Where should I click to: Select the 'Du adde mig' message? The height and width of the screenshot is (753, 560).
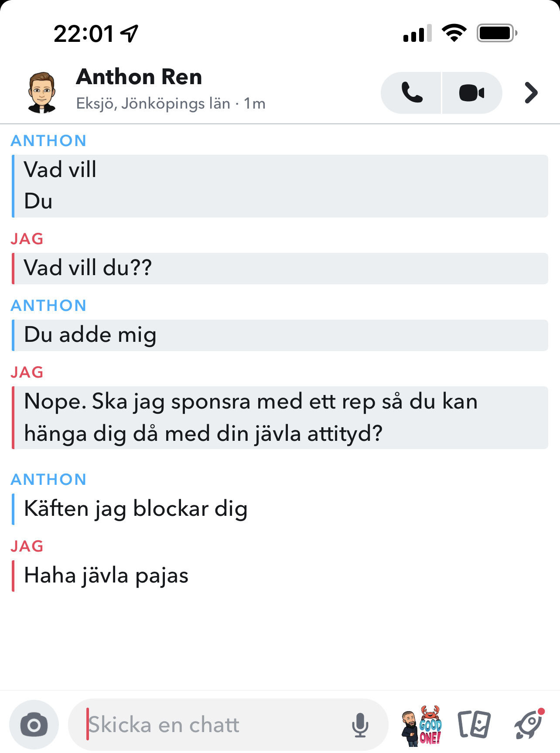click(280, 335)
